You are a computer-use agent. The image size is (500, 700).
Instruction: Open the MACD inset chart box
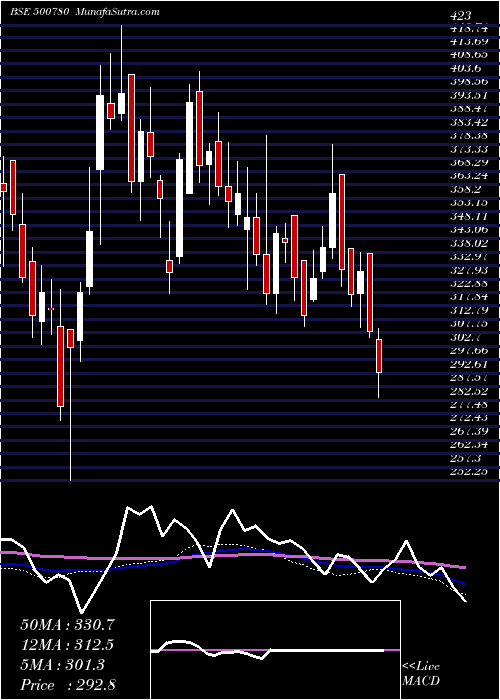275,650
